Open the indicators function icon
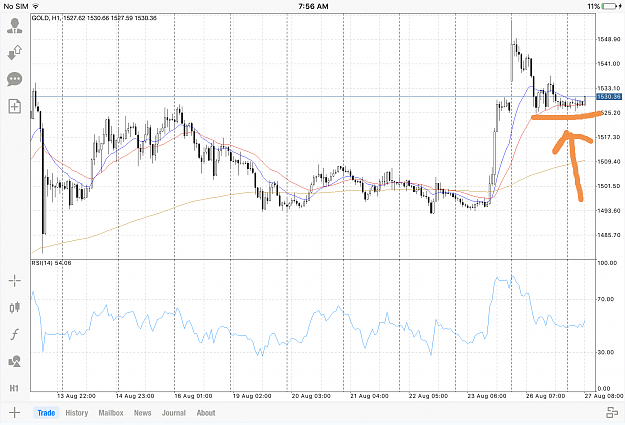 click(15, 334)
